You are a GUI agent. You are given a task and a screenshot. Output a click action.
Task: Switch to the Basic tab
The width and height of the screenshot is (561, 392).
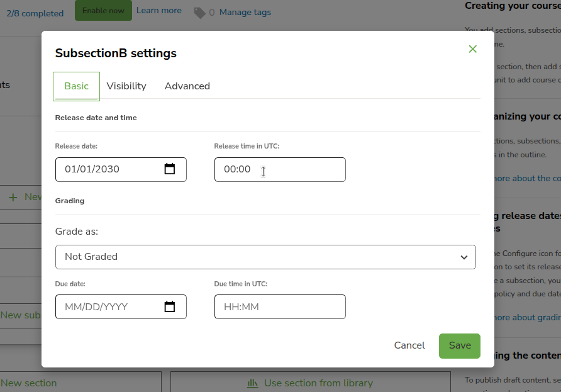pyautogui.click(x=76, y=86)
